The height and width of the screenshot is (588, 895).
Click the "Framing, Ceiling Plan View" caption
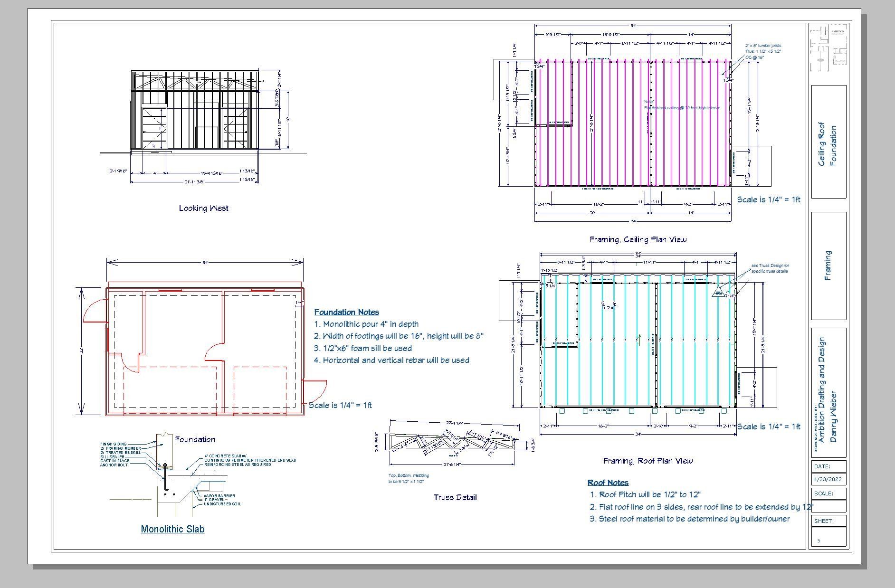coord(638,239)
